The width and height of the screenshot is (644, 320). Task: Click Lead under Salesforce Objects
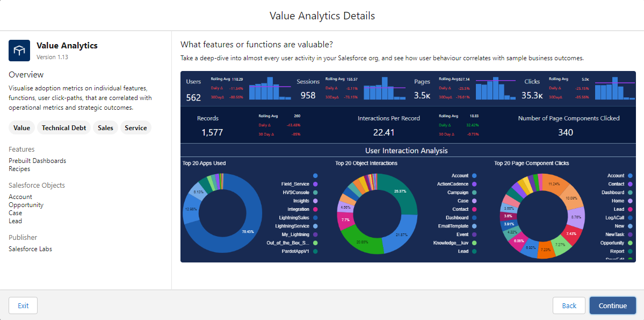pos(15,221)
